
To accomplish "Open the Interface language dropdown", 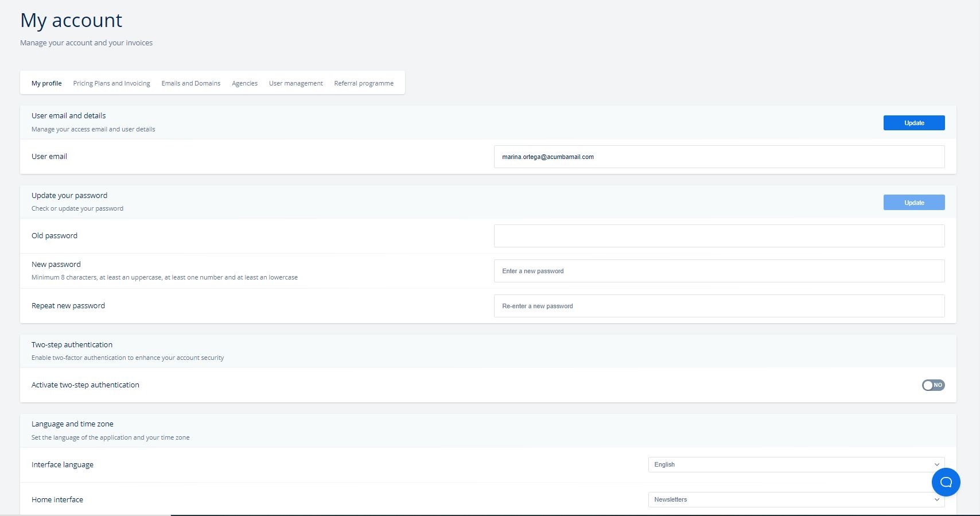I will [796, 464].
